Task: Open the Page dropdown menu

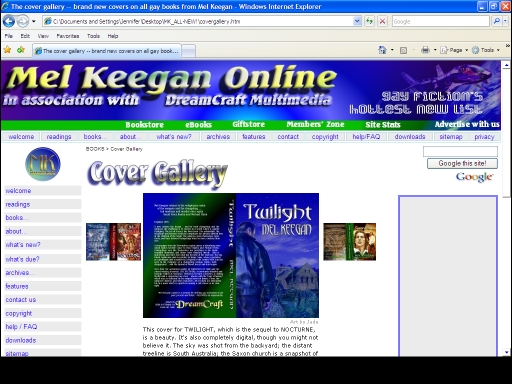Action: pos(454,50)
